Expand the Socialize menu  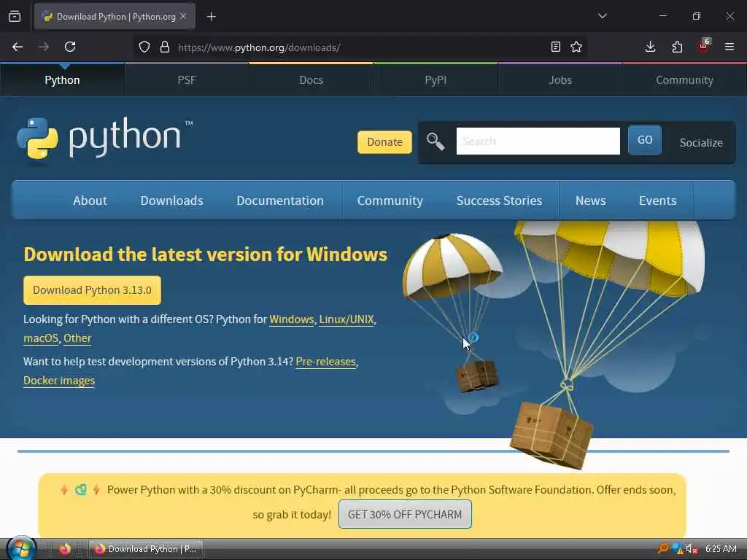point(701,142)
